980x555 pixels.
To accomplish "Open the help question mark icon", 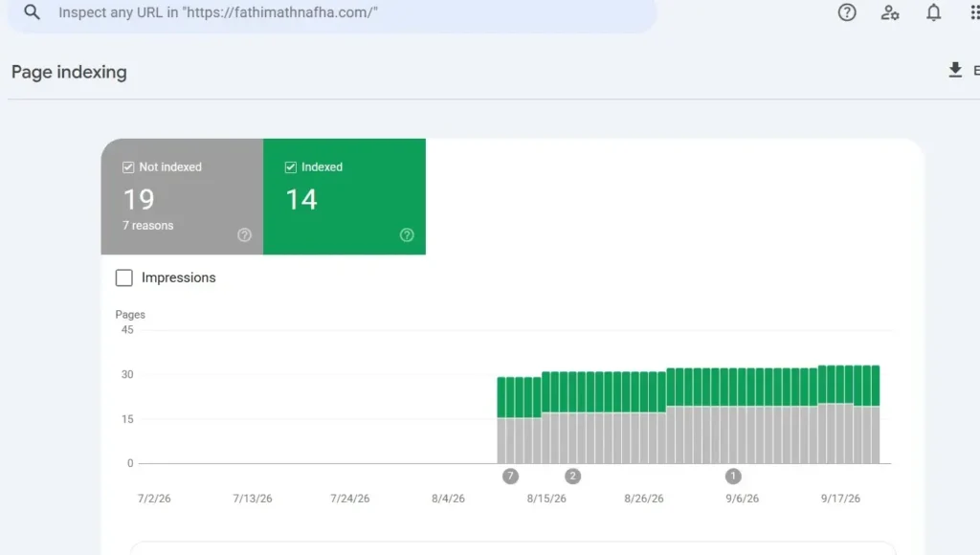I will (x=847, y=12).
